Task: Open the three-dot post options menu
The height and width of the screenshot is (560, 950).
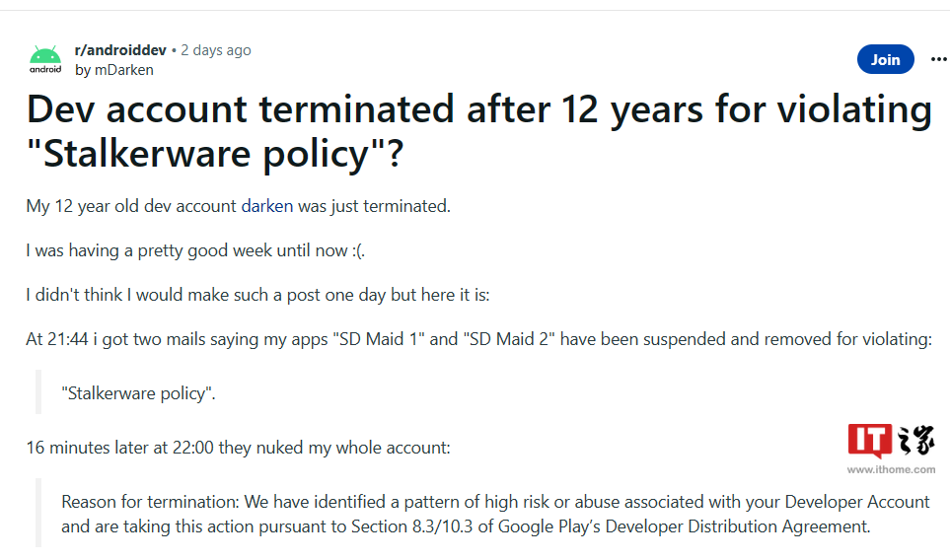Action: (938, 59)
